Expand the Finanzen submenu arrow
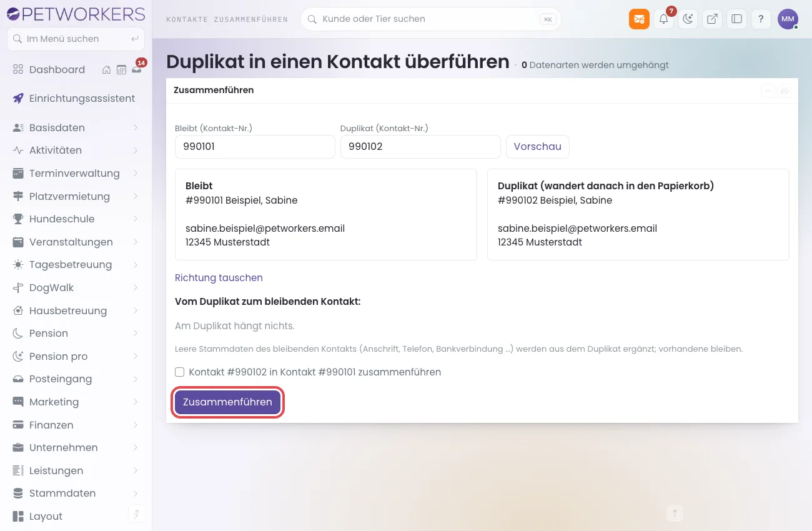 click(x=136, y=425)
